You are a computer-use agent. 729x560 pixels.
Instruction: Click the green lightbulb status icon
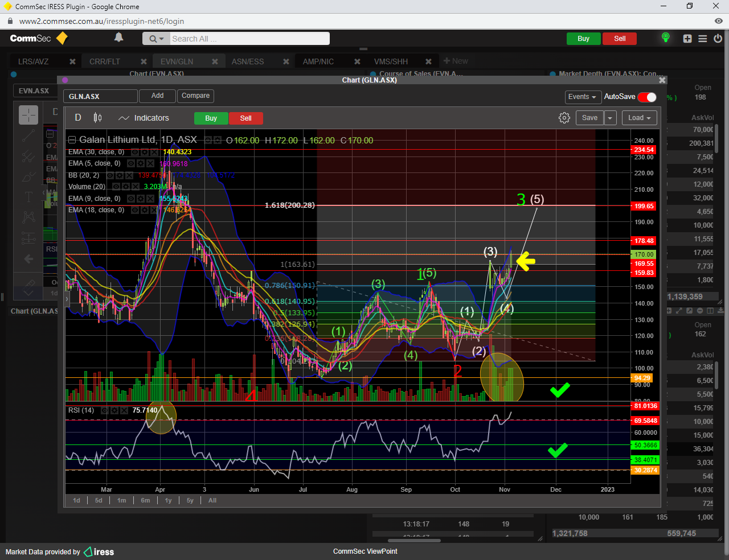pos(665,38)
